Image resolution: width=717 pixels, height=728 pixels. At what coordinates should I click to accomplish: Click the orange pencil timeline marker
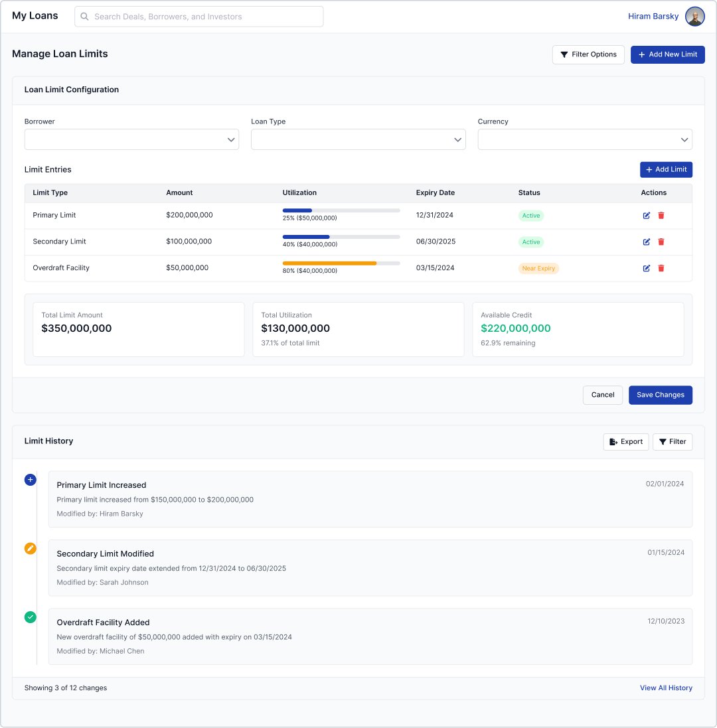point(30,548)
